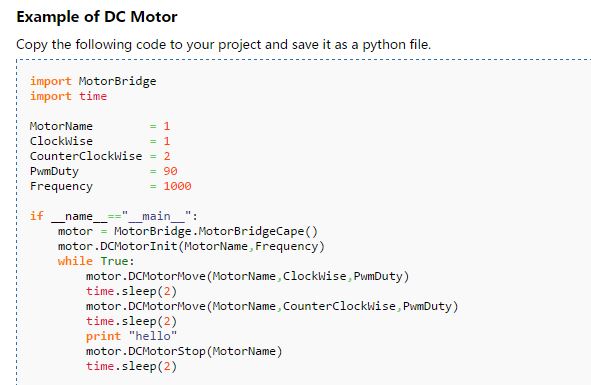Click DCMotorMove call with CounterClockWise argument
The image size is (591, 385).
[x=272, y=306]
